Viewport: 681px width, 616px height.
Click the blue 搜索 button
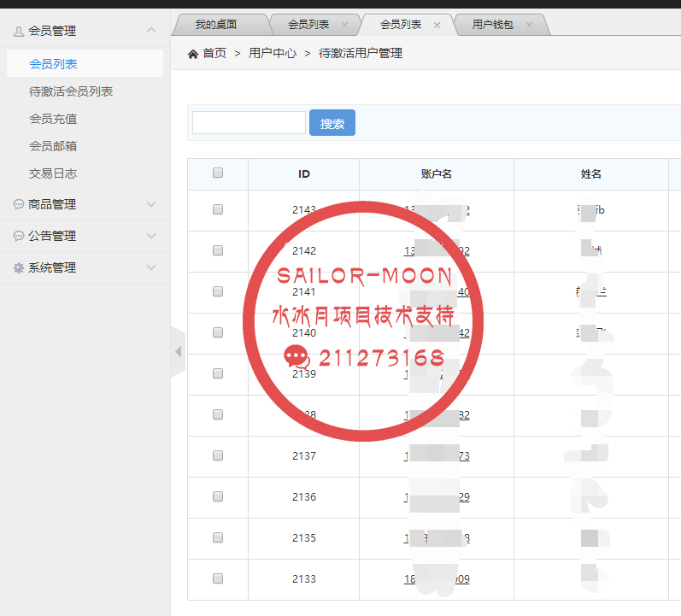tap(332, 122)
